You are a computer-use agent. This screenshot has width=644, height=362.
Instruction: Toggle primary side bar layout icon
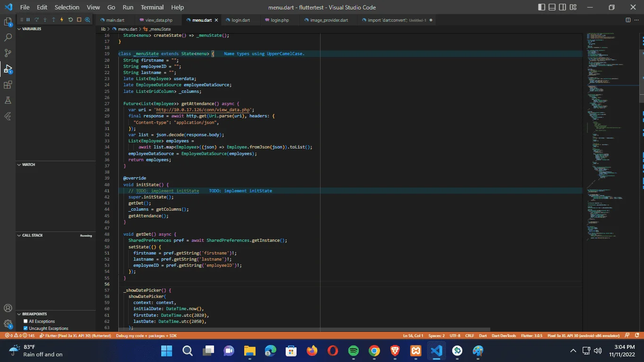[542, 7]
